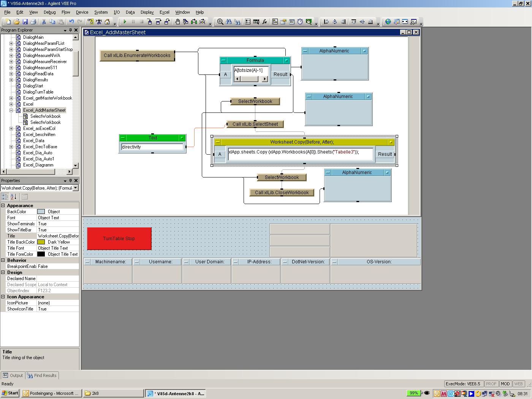
Task: Click the Save diskette icon in toolbar
Action: coord(25,22)
